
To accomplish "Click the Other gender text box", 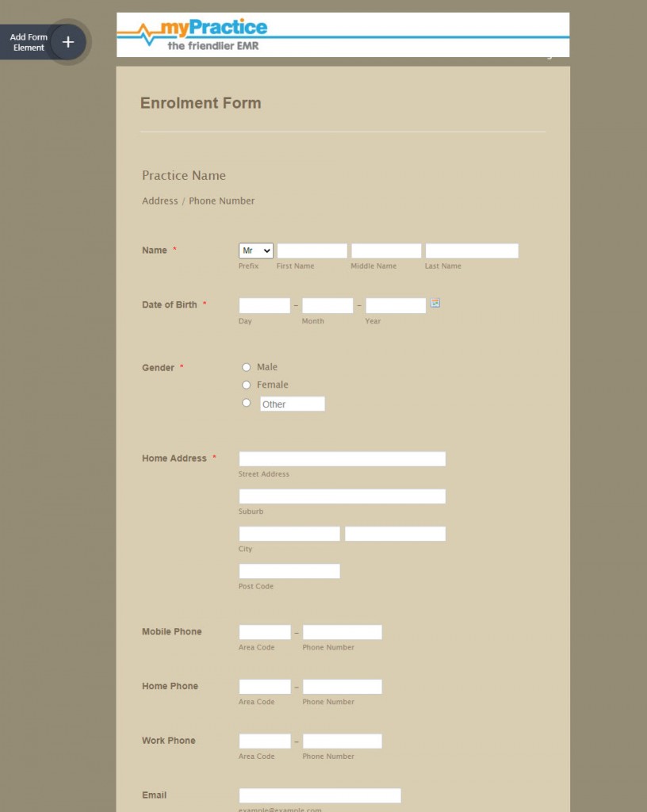I will pyautogui.click(x=293, y=404).
